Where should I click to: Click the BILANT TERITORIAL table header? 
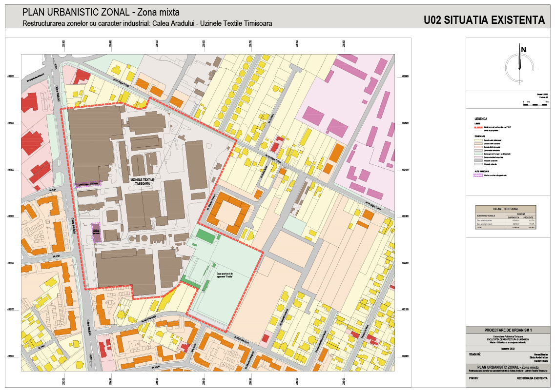[x=505, y=208]
